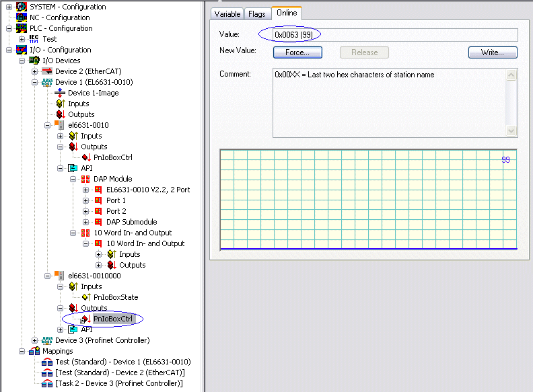Expand Device 3 (Profinet Controller) node

(x=35, y=340)
